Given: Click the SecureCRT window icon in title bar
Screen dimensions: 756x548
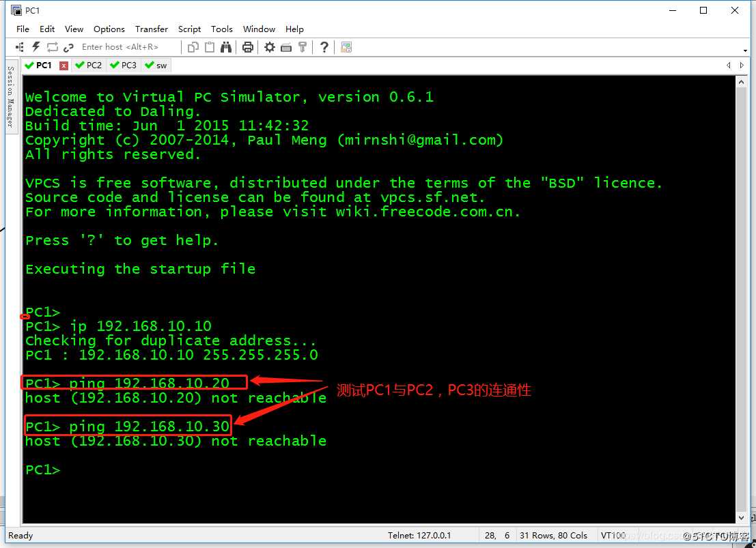Looking at the screenshot, I should (16, 10).
